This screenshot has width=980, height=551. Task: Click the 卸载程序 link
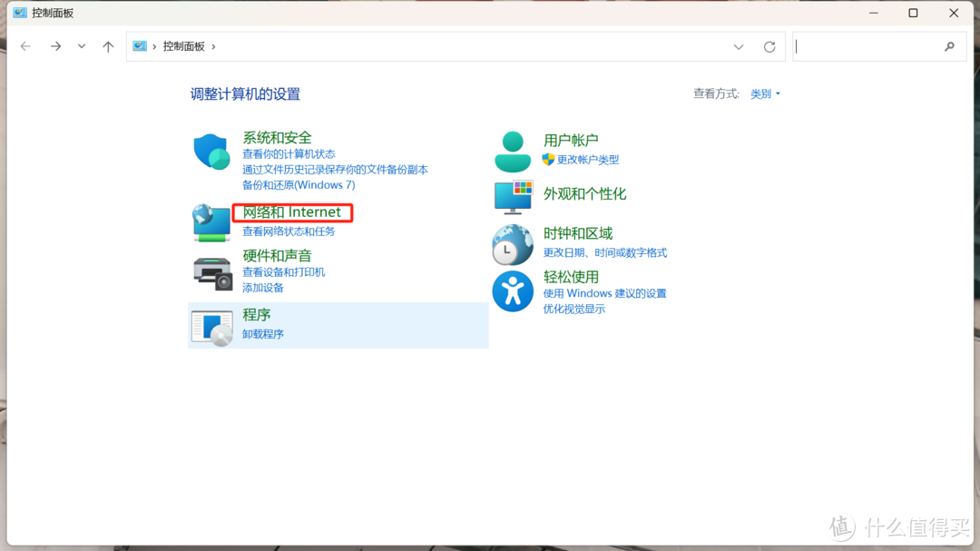pos(263,334)
